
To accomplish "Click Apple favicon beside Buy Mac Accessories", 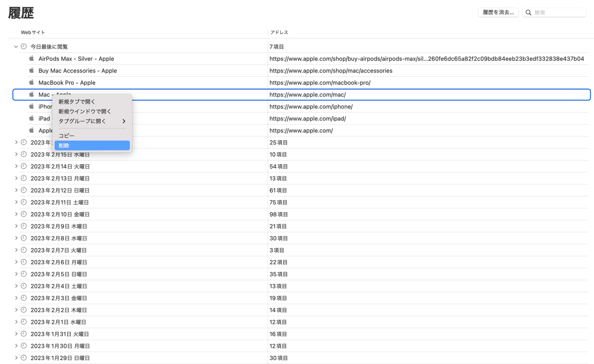I will 32,70.
